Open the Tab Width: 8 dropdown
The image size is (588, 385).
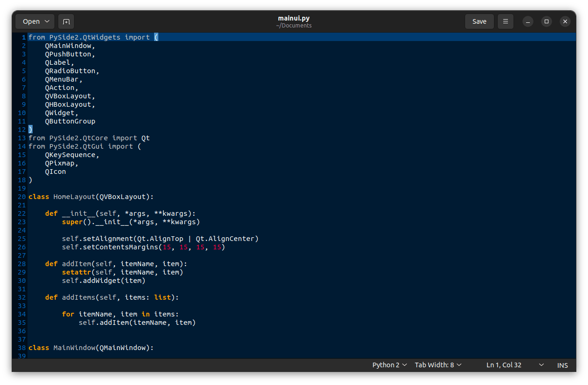coord(438,365)
